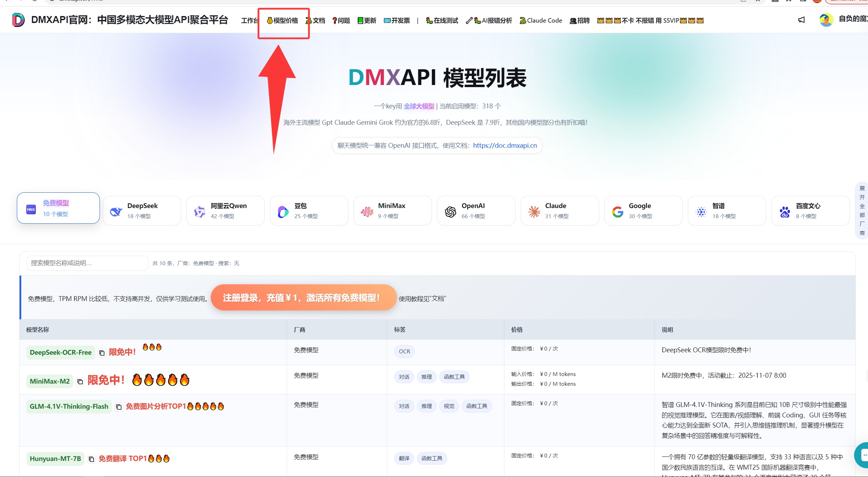The image size is (868, 477).
Task: Click the DeepSeek-OCR-Free model name tag
Action: [x=61, y=353]
